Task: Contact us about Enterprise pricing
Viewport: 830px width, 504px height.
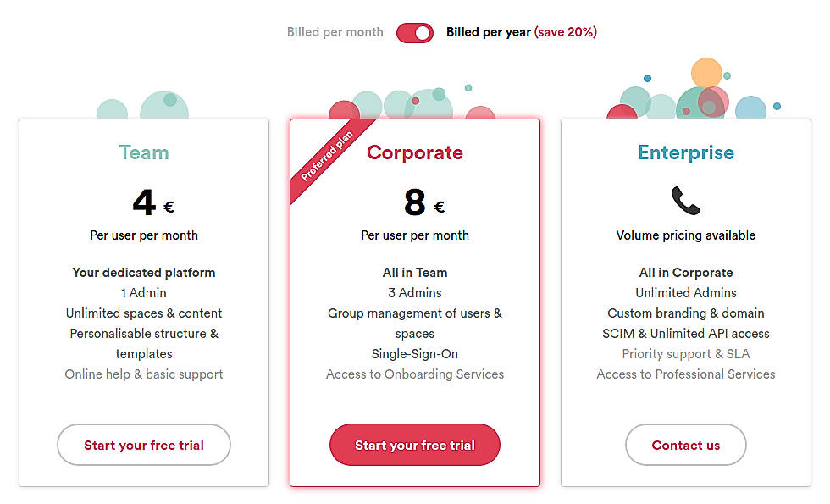Action: coord(686,445)
